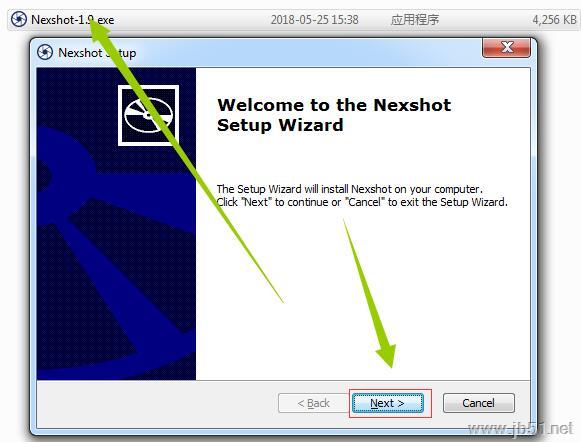Screen dimensions: 581x442
Task: Click the green arrowhead pointing at Next
Action: 387,355
